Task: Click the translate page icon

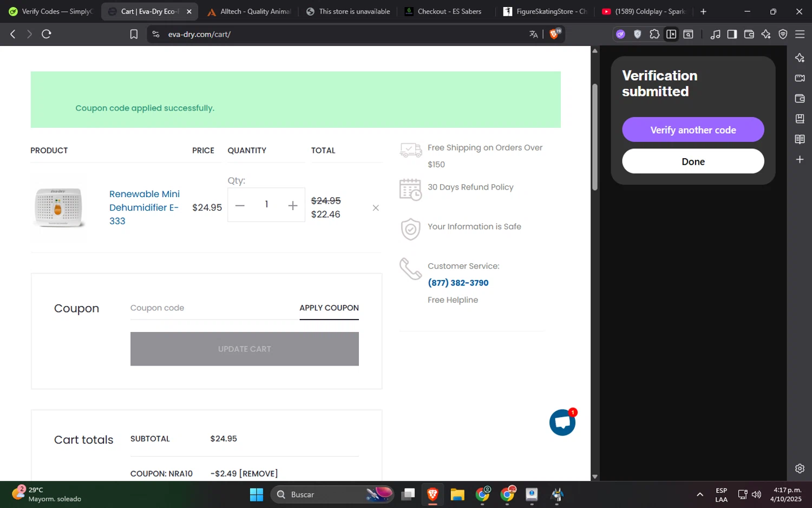Action: point(534,34)
